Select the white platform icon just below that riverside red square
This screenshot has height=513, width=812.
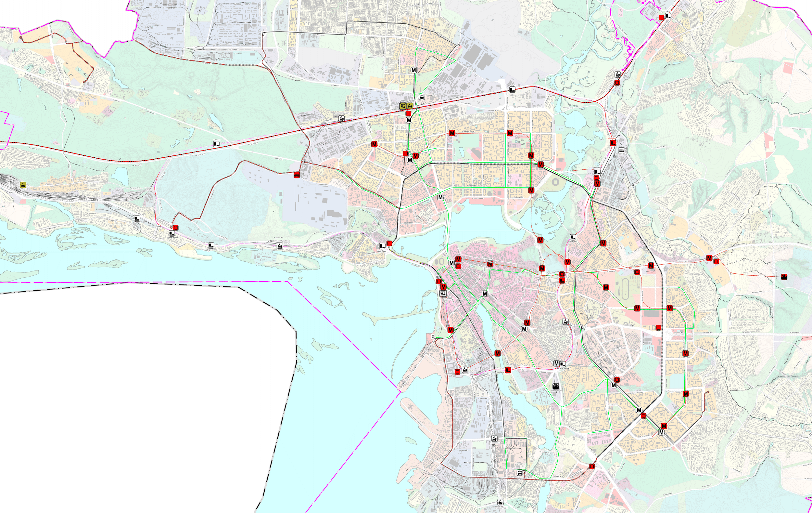tap(171, 233)
